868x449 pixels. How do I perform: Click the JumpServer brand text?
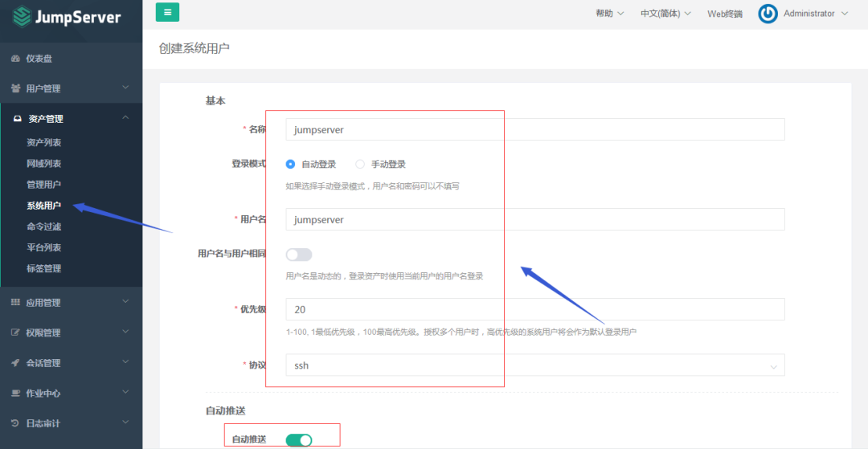pyautogui.click(x=77, y=17)
